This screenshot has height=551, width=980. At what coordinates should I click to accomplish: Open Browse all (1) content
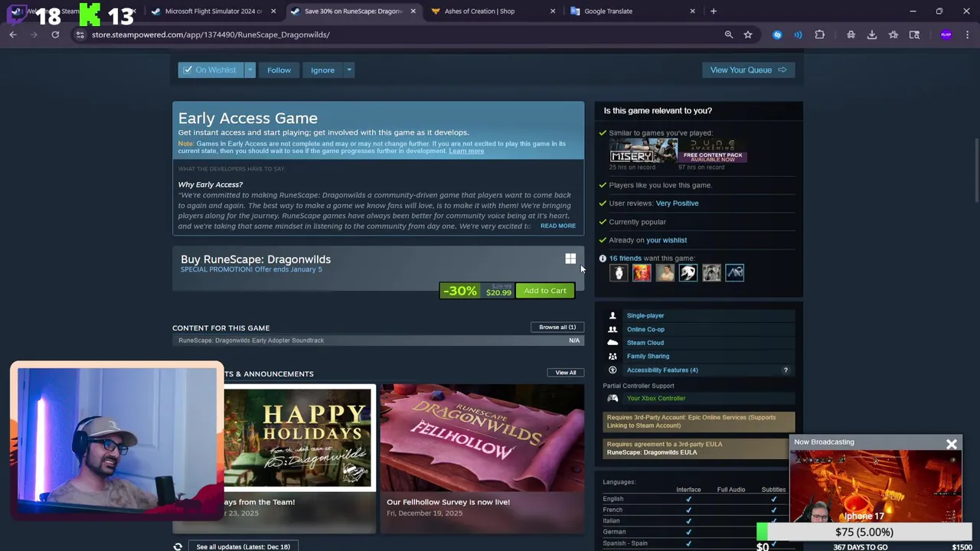tap(557, 327)
